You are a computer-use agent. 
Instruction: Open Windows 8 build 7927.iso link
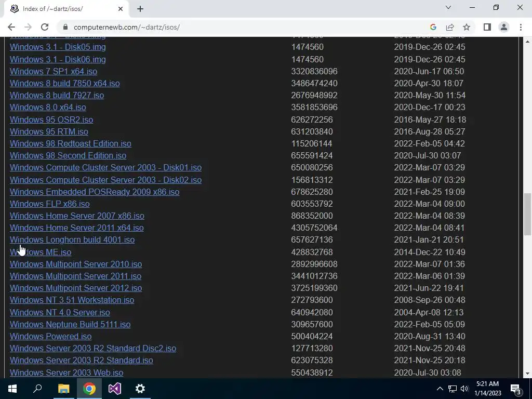pyautogui.click(x=57, y=96)
